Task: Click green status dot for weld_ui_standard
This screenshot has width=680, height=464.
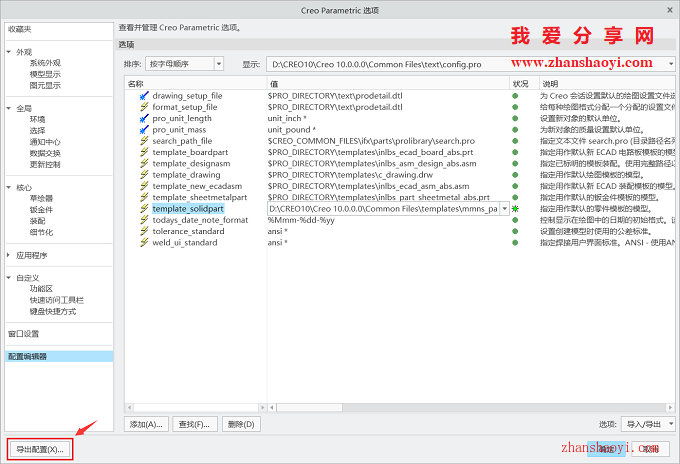Action: (515, 242)
